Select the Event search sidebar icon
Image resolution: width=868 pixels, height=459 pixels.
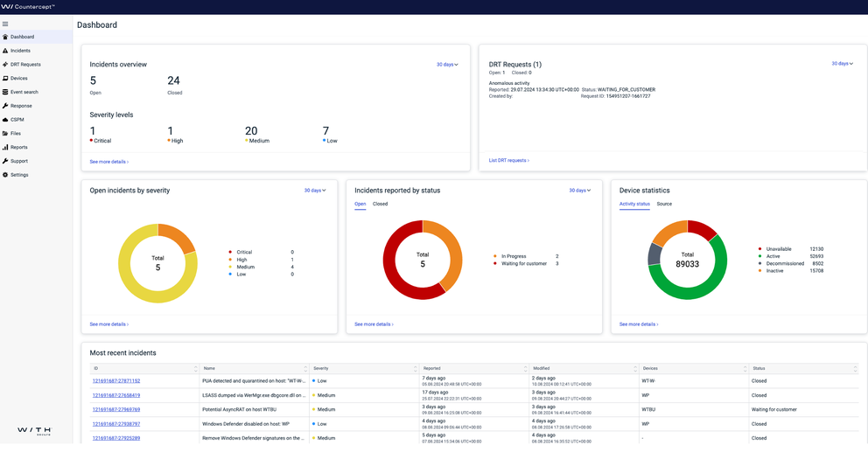(x=5, y=92)
